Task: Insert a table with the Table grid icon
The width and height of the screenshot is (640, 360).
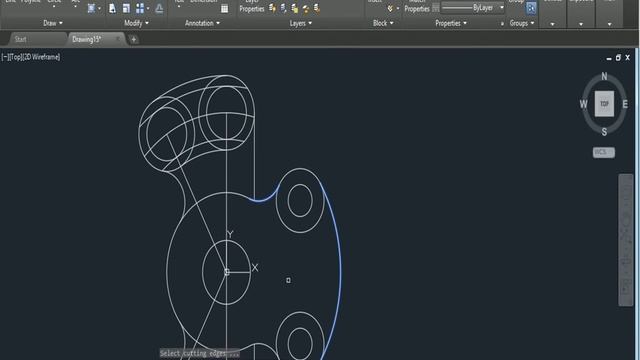Action: click(x=224, y=8)
